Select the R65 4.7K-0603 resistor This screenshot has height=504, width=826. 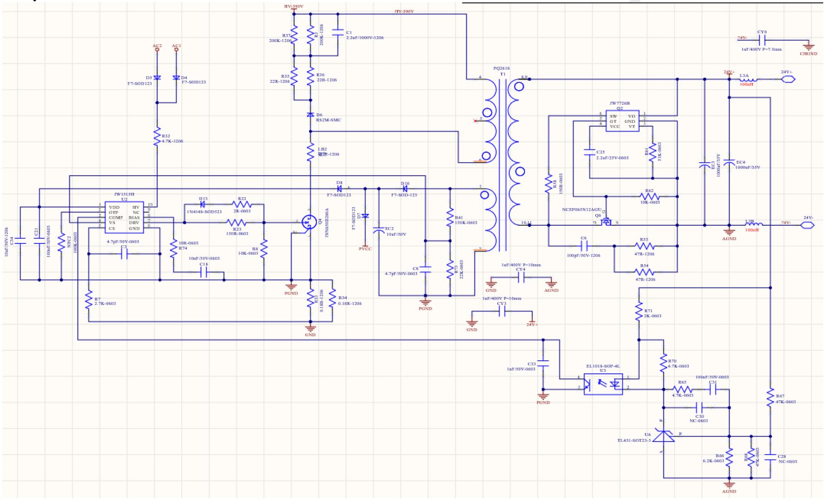click(682, 389)
